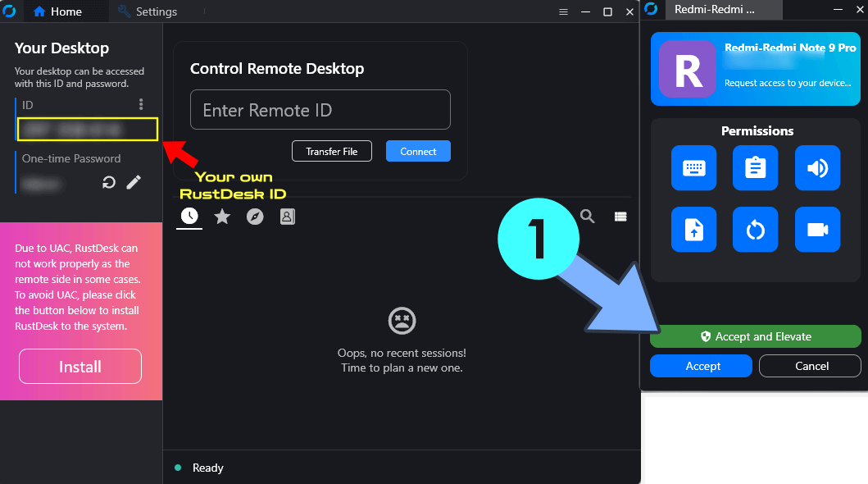Click the RustDesk logo in connection window
The image size is (868, 484).
(651, 9)
